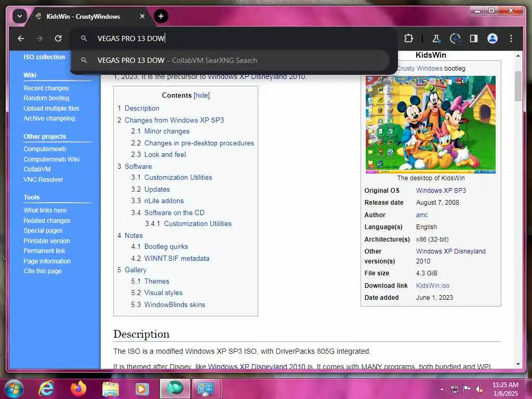Screen dimensions: 532x399
Task: Open the Windows XP SP3 infobox link
Action: click(441, 191)
